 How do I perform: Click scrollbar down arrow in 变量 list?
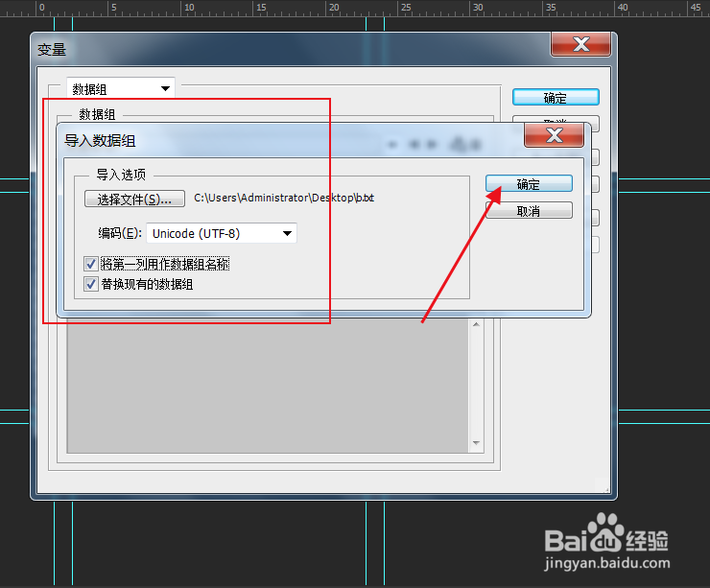(476, 443)
